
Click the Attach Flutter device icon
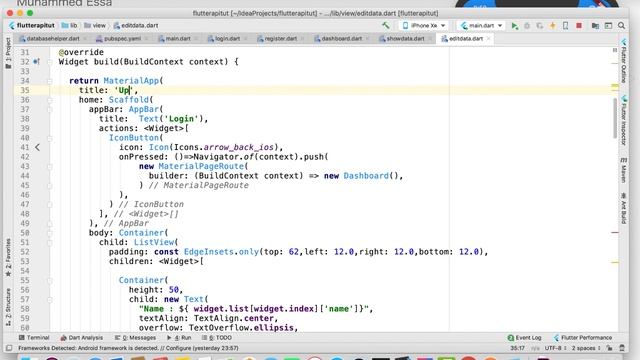tap(565, 26)
